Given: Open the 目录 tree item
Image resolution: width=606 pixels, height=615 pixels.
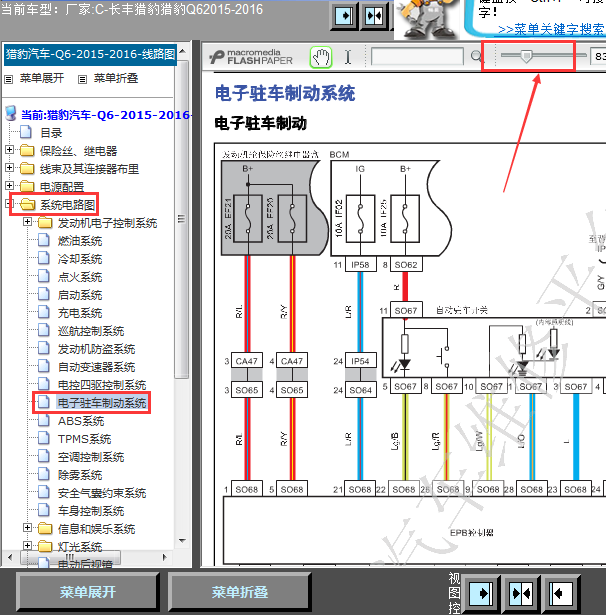Looking at the screenshot, I should coord(51,133).
